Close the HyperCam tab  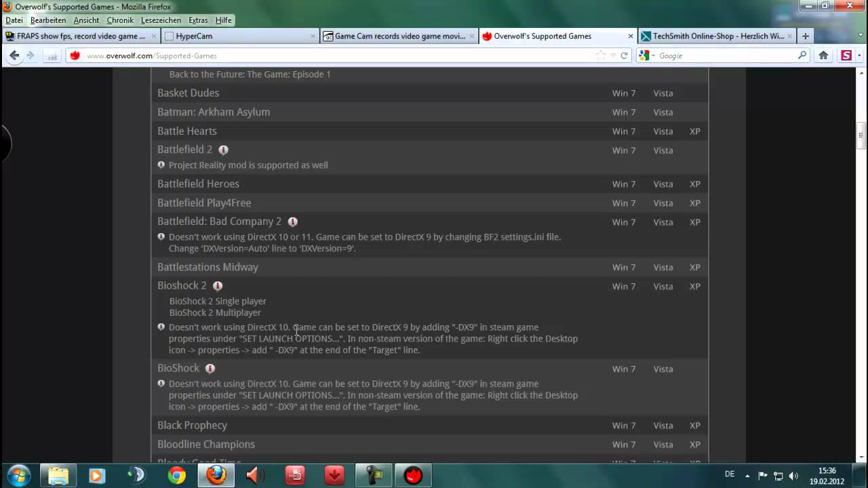(x=313, y=36)
